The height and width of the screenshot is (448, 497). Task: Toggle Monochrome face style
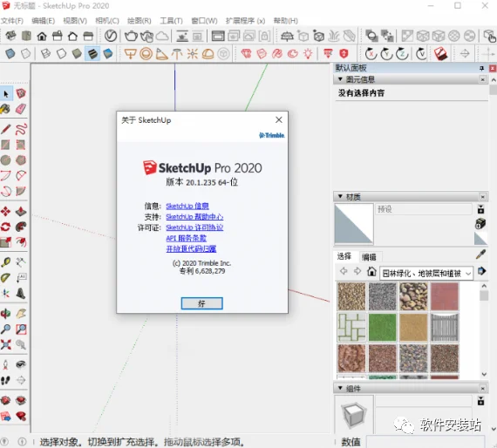tap(108, 54)
